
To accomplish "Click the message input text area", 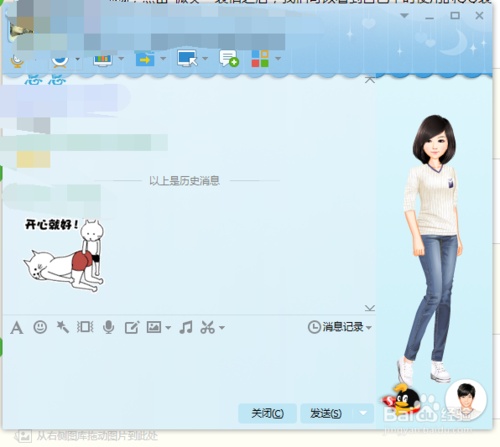I will point(188,368).
